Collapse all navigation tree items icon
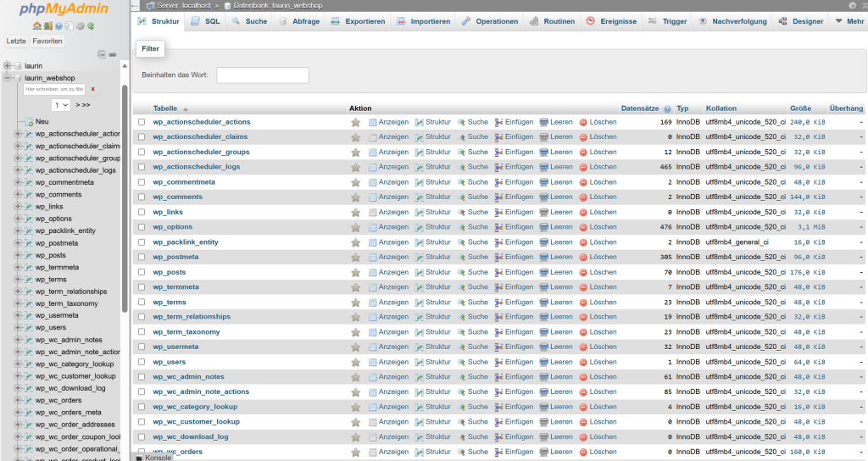Image resolution: width=868 pixels, height=461 pixels. point(102,54)
